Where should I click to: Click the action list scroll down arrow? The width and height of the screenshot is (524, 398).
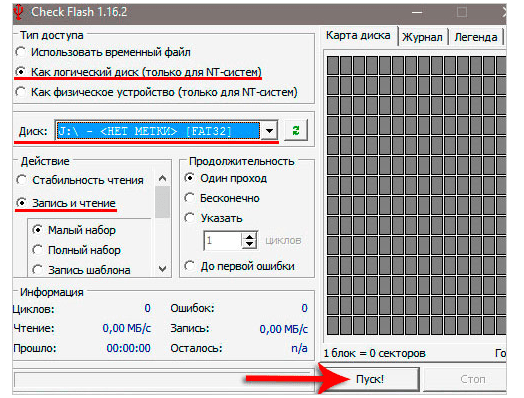(x=163, y=269)
